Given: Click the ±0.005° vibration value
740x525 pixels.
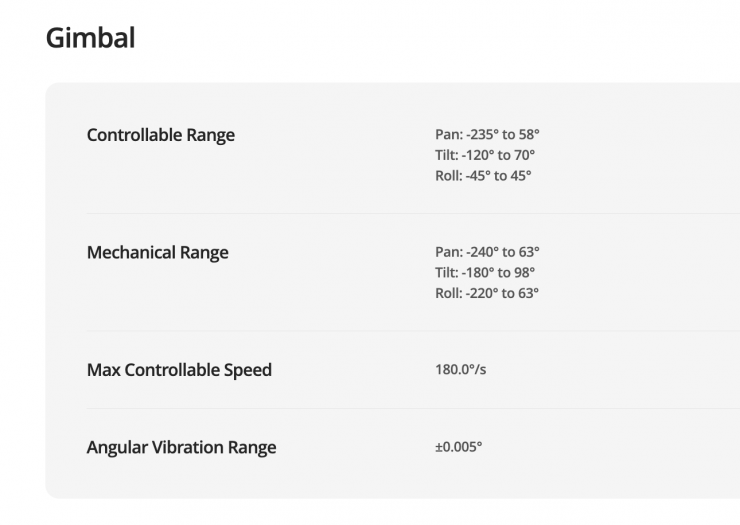Looking at the screenshot, I should point(458,447).
